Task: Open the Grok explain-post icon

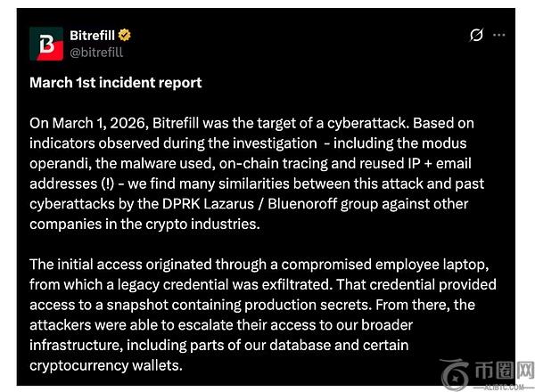Action: [476, 36]
